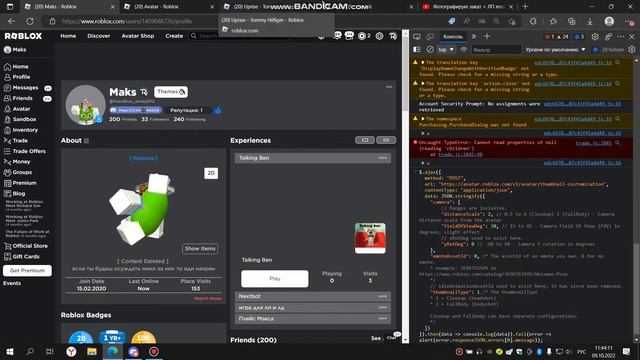Viewport: 640px width, 360px height.
Task: Open Premium in the left sidebar
Action: pyautogui.click(x=20, y=183)
